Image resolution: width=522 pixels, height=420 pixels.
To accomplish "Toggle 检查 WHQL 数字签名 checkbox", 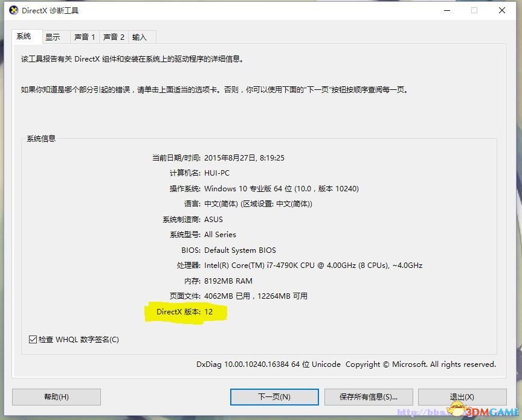I will [33, 340].
